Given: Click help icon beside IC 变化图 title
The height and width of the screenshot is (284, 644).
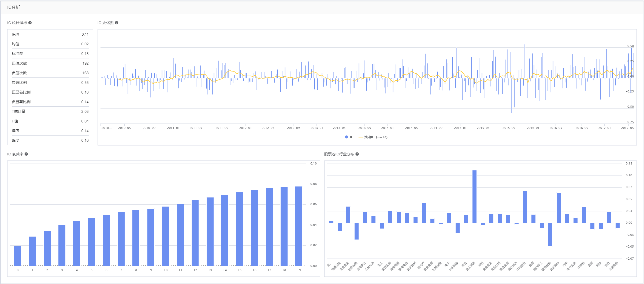Looking at the screenshot, I should pos(117,23).
